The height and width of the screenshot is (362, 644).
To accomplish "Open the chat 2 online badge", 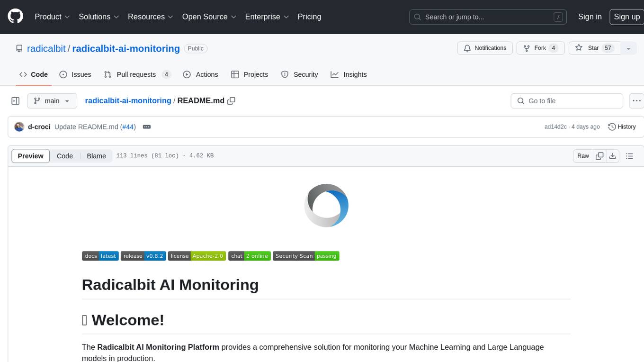I will (x=250, y=256).
